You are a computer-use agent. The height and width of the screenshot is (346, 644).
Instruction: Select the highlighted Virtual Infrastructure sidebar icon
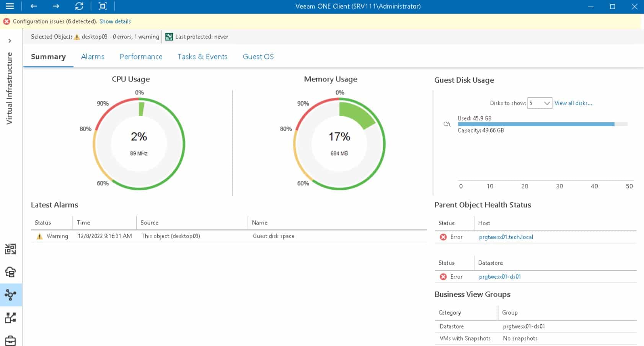[x=10, y=295]
